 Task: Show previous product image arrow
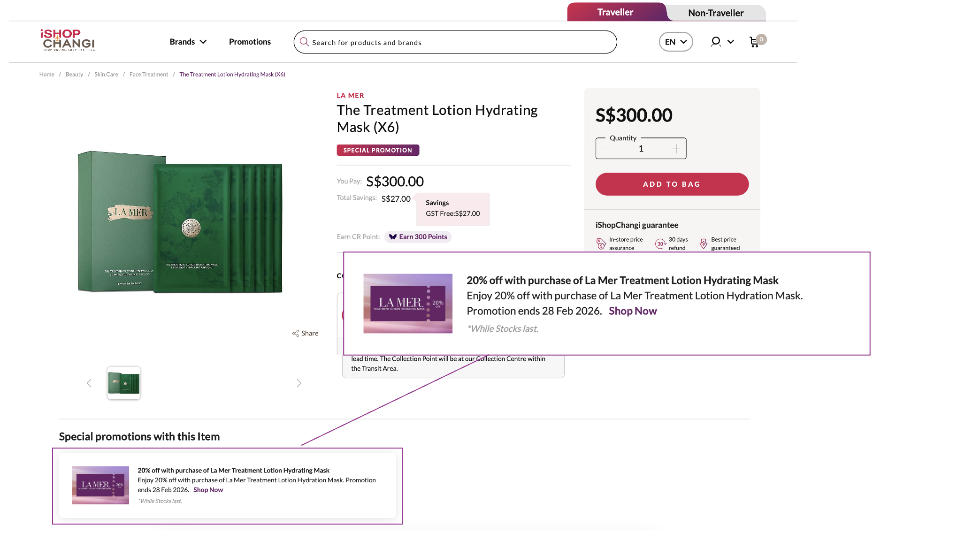coord(89,383)
